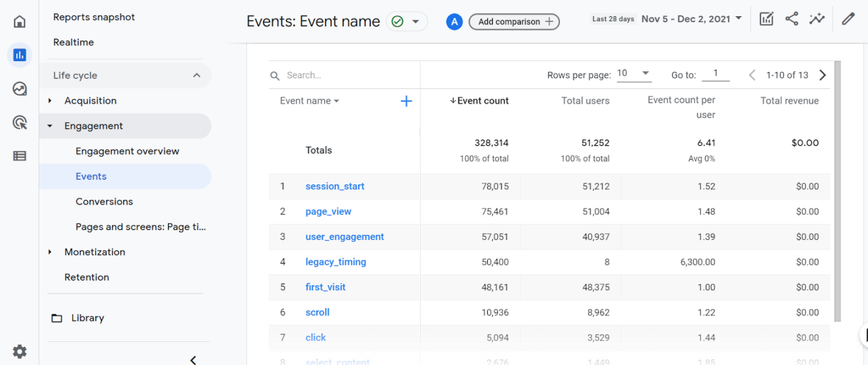Add a dimension with the plus icon
Viewport: 868px width, 365px height.
[x=406, y=101]
